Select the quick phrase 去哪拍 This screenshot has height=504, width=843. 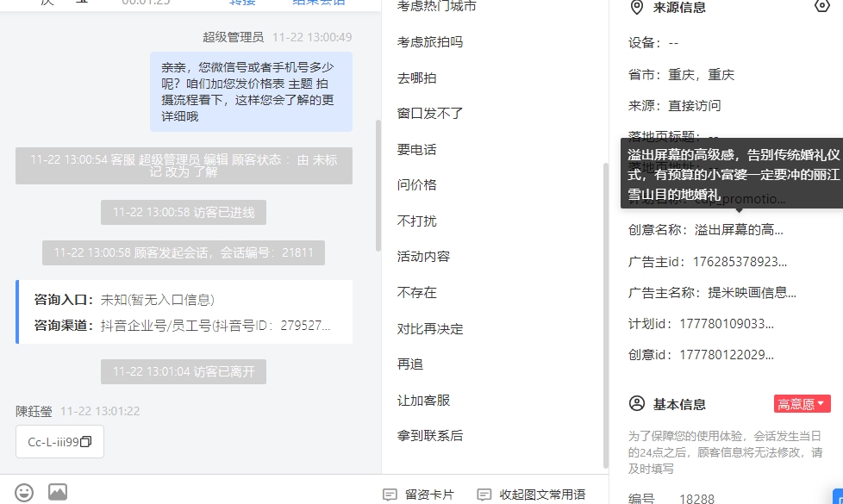416,78
